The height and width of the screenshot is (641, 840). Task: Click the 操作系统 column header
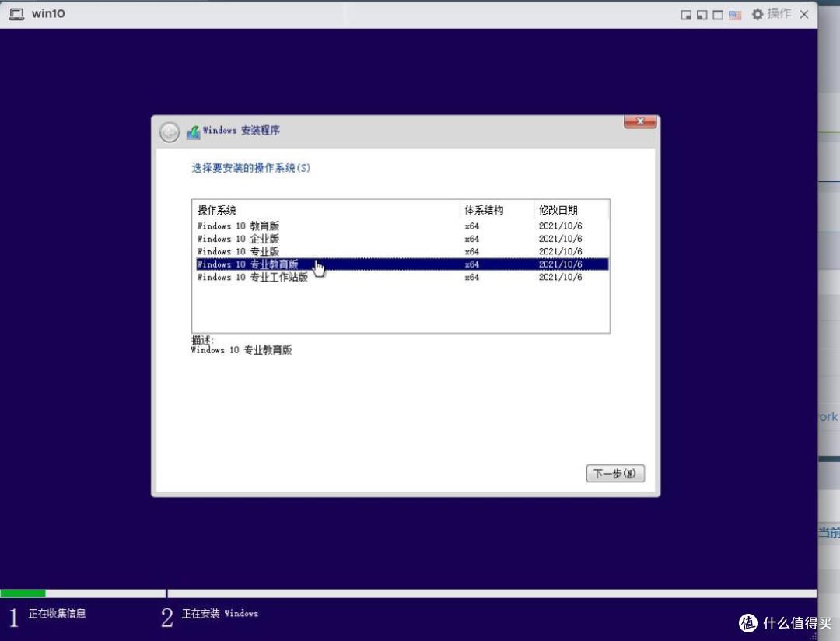pos(326,210)
